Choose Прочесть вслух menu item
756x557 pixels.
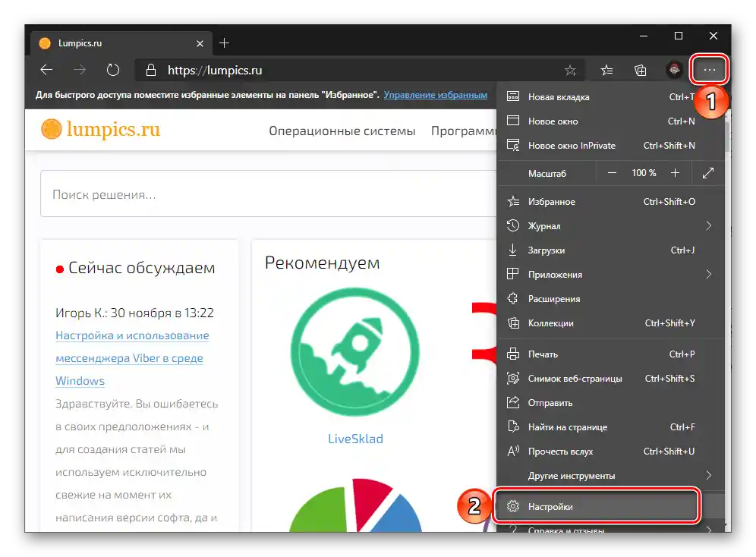coord(610,452)
